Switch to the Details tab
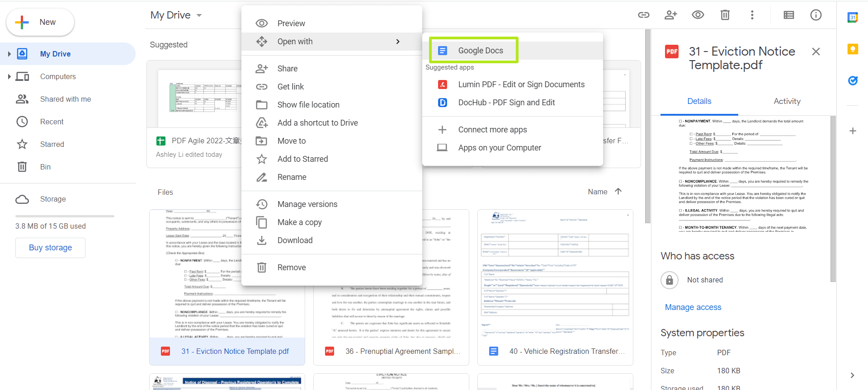Image resolution: width=868 pixels, height=390 pixels. click(699, 101)
